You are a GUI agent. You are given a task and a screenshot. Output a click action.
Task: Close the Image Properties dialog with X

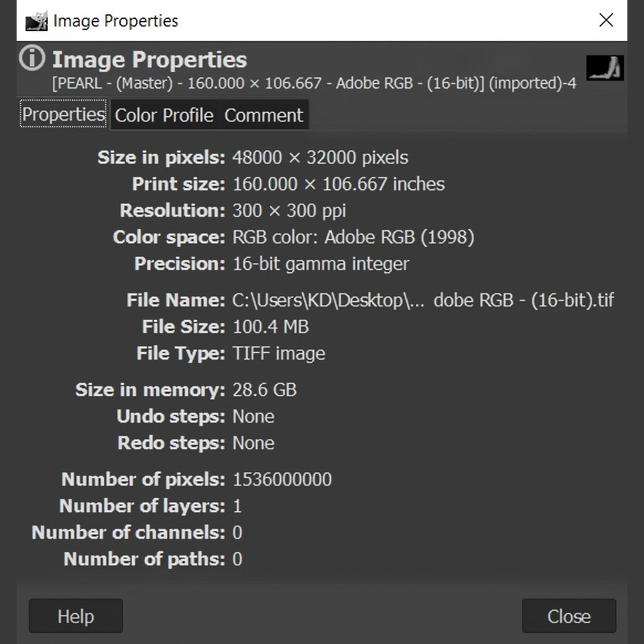tap(606, 20)
